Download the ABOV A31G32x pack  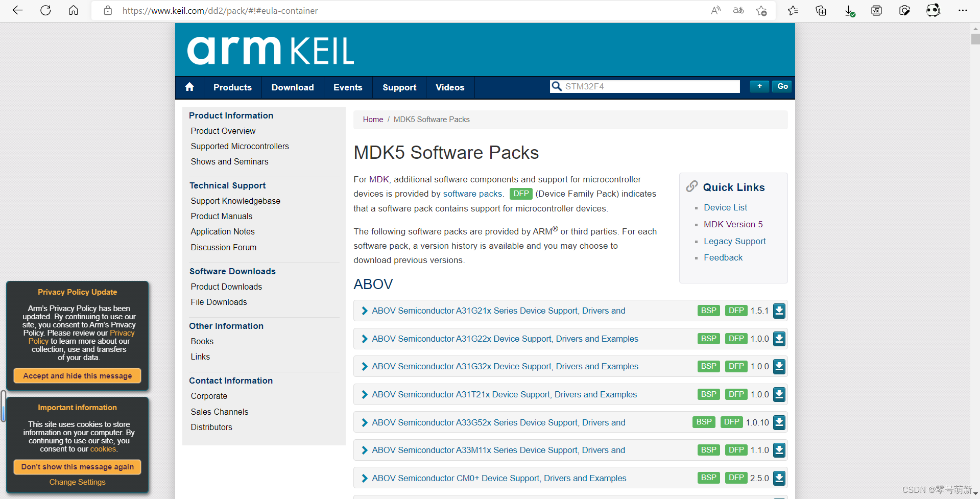click(779, 366)
